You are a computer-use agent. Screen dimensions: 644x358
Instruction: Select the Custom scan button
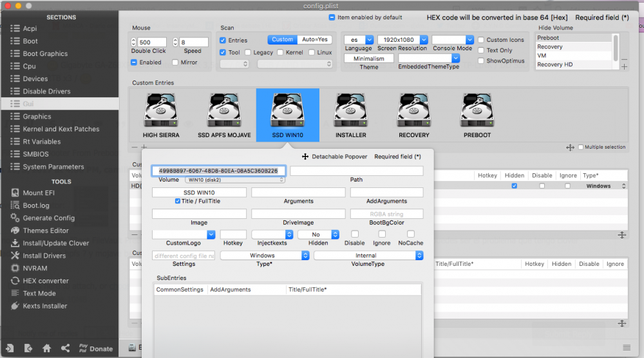tap(283, 39)
